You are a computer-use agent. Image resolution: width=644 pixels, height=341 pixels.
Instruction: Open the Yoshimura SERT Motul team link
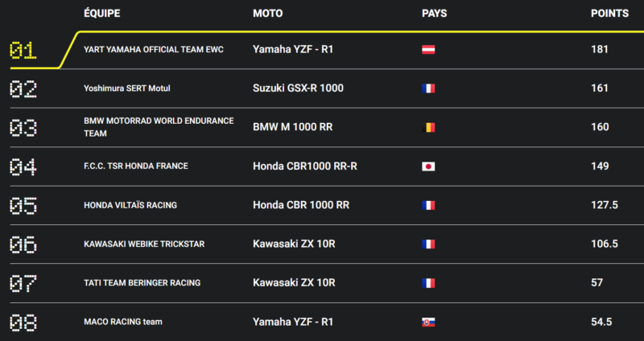(x=127, y=88)
